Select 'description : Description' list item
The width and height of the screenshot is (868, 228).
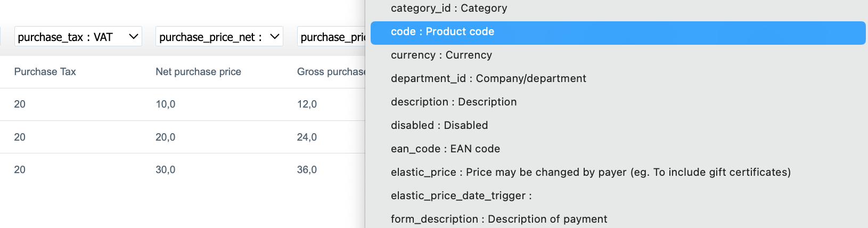454,102
